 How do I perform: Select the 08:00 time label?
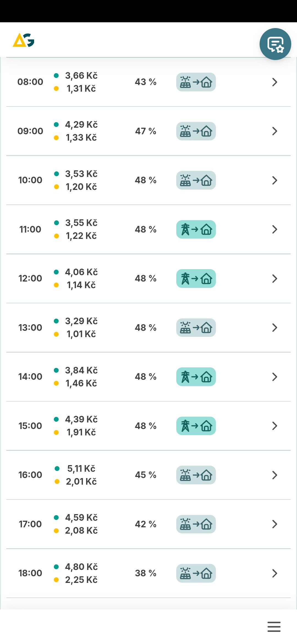(30, 82)
